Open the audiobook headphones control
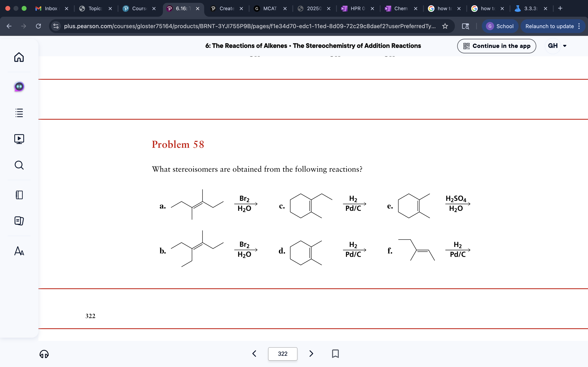 (x=44, y=354)
